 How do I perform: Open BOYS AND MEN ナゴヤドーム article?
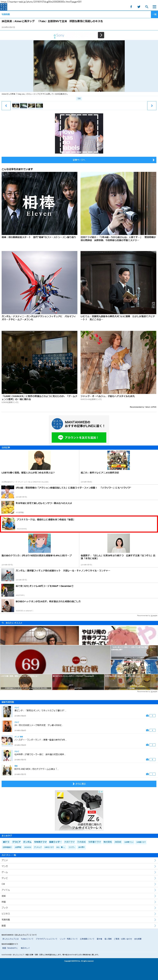36,768
